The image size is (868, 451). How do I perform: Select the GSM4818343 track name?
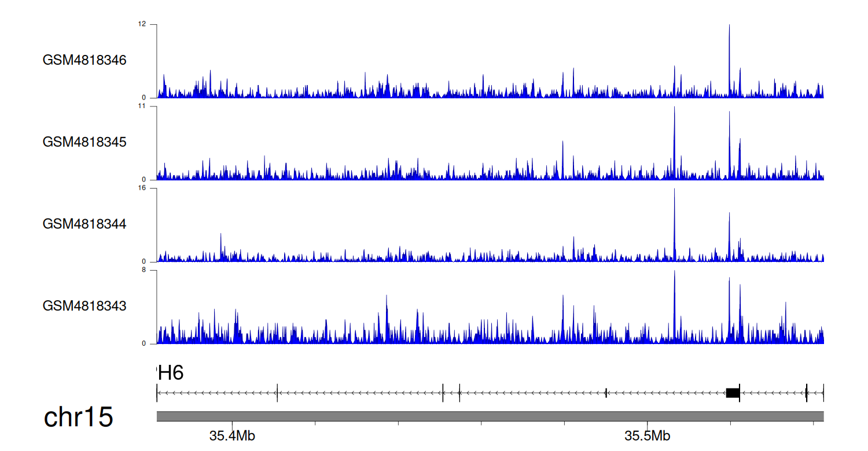click(x=84, y=305)
